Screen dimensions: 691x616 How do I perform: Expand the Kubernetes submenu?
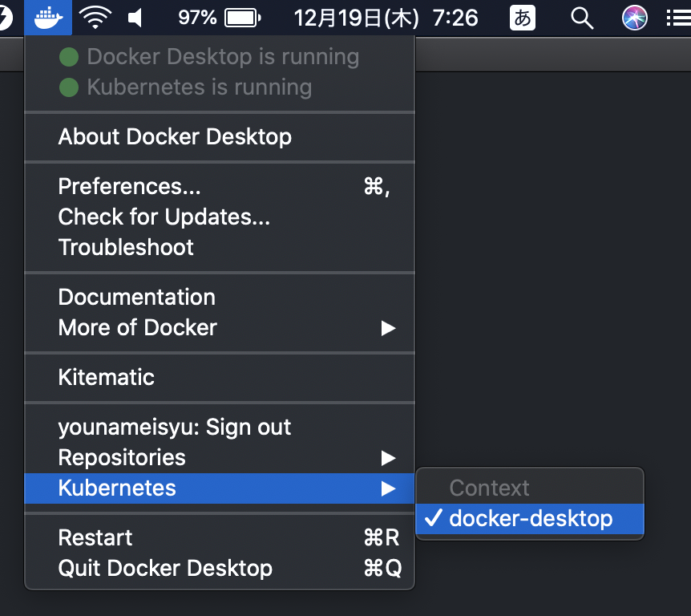coord(220,488)
